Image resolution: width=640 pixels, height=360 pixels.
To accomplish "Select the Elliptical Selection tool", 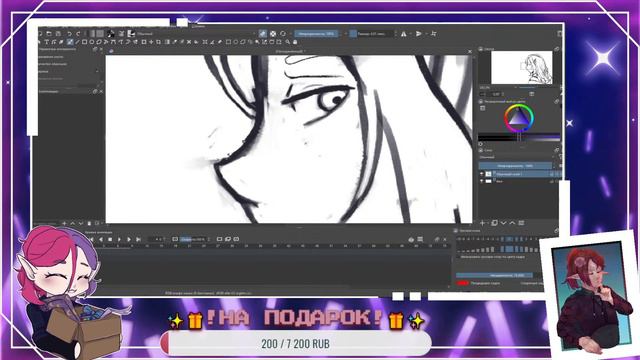I will [236, 42].
